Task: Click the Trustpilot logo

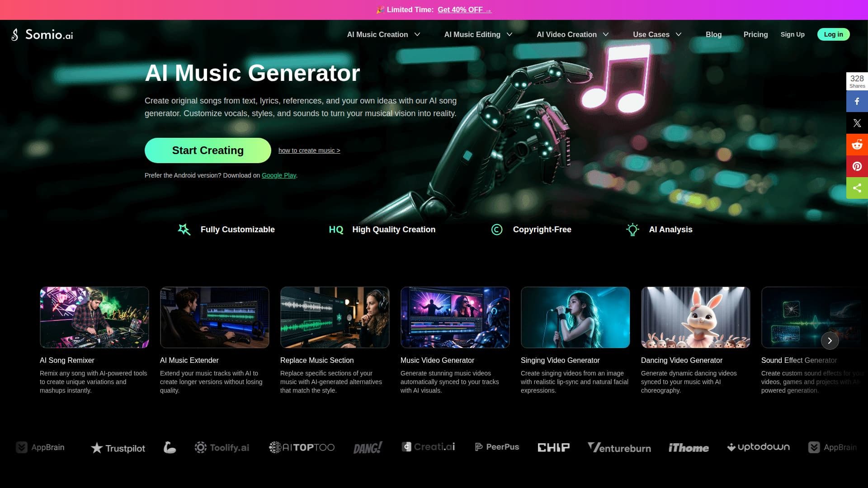Action: pyautogui.click(x=118, y=448)
